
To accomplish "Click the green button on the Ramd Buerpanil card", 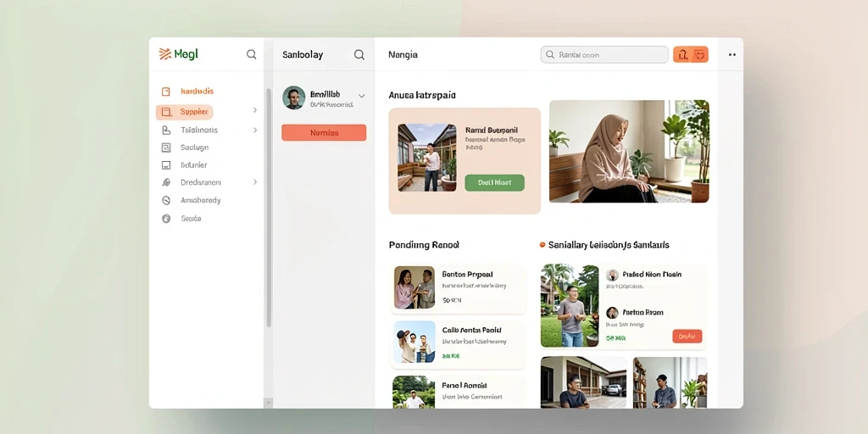I will (494, 182).
